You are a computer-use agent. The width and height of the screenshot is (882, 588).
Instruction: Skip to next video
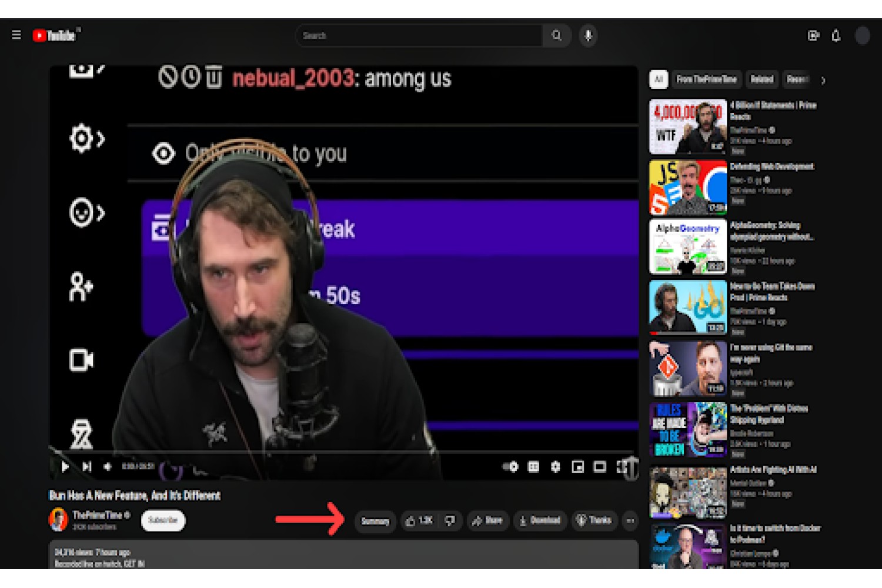point(87,467)
